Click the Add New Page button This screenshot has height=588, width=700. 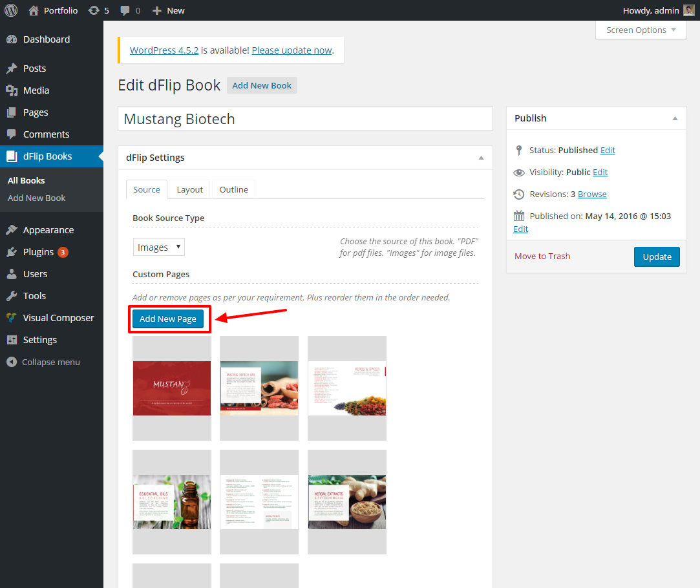coord(168,319)
